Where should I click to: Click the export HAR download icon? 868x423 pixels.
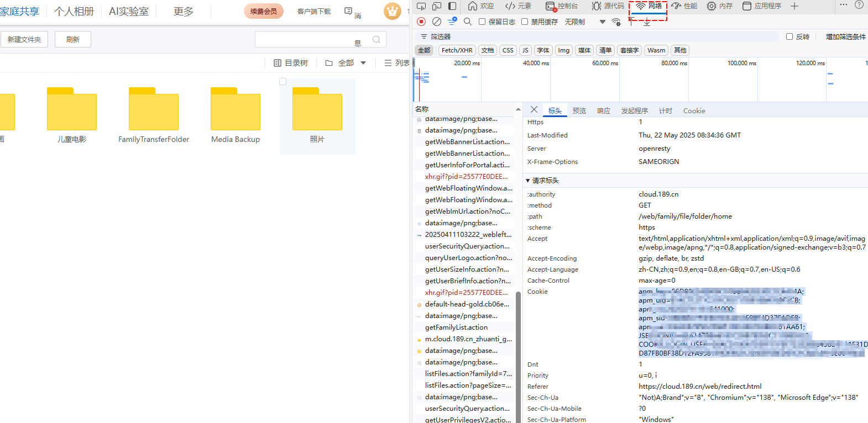(647, 22)
